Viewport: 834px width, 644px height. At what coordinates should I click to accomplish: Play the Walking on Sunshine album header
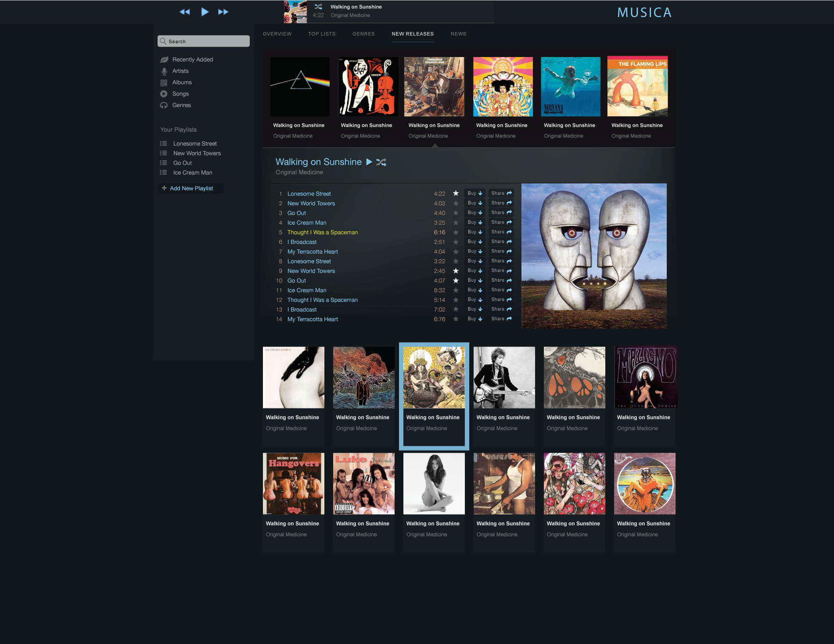369,162
